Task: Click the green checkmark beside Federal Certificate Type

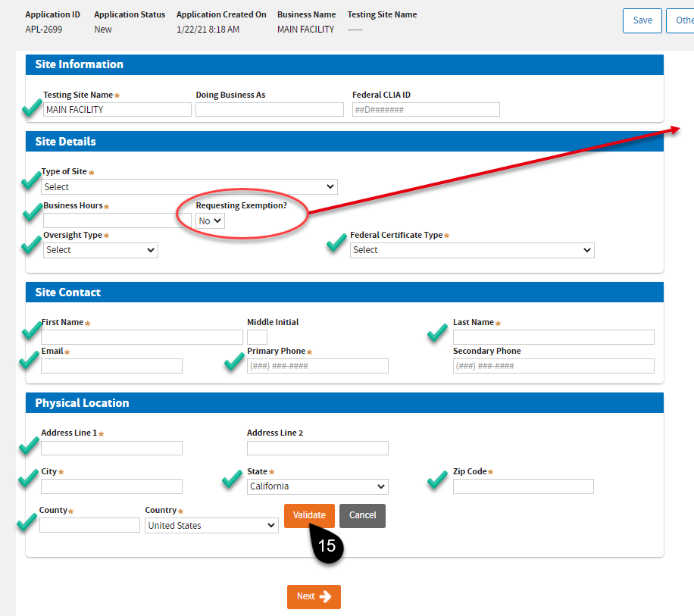Action: point(336,243)
